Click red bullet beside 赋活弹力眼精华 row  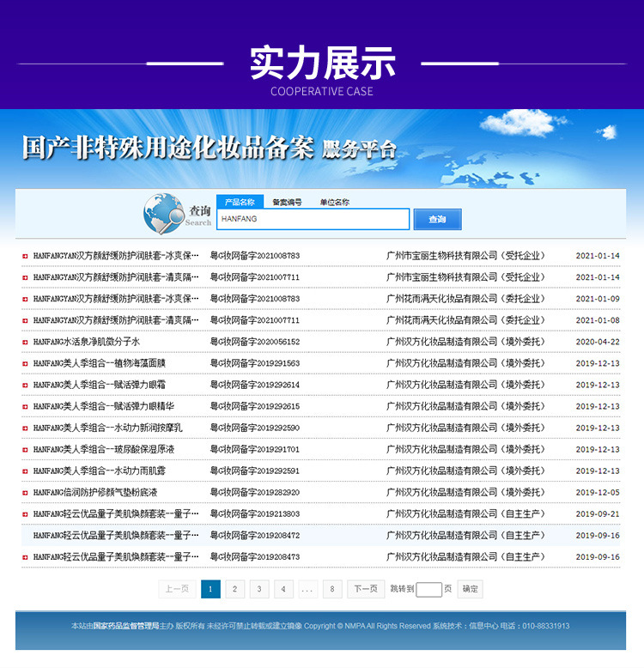click(x=25, y=407)
